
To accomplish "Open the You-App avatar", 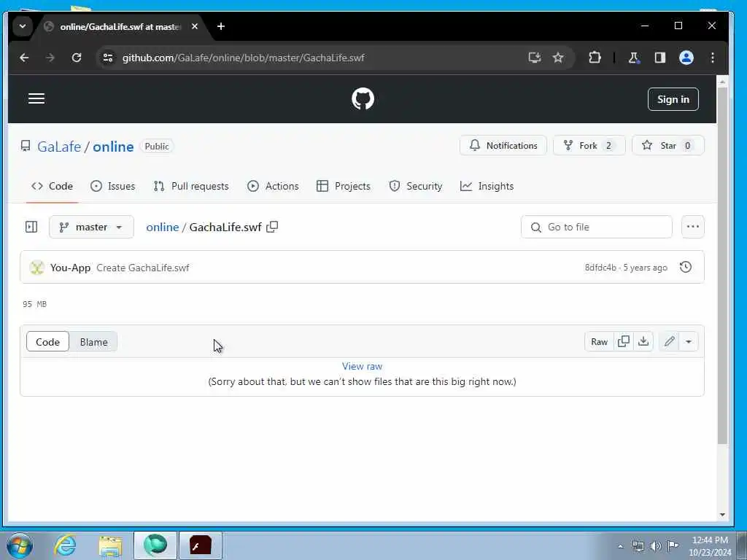I will click(x=36, y=268).
